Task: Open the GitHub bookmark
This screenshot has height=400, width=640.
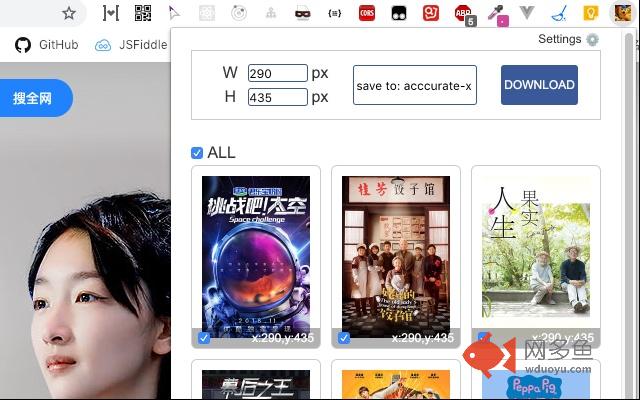Action: click(x=47, y=44)
